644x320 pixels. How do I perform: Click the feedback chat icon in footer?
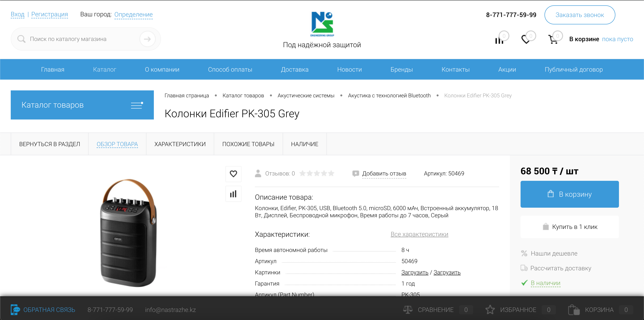[15, 310]
